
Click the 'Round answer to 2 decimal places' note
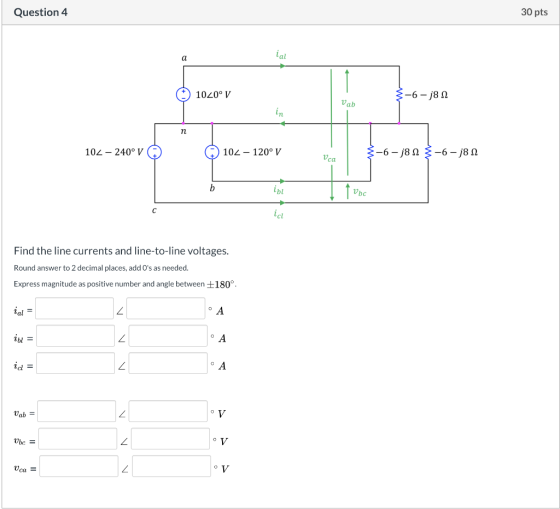coord(101,268)
